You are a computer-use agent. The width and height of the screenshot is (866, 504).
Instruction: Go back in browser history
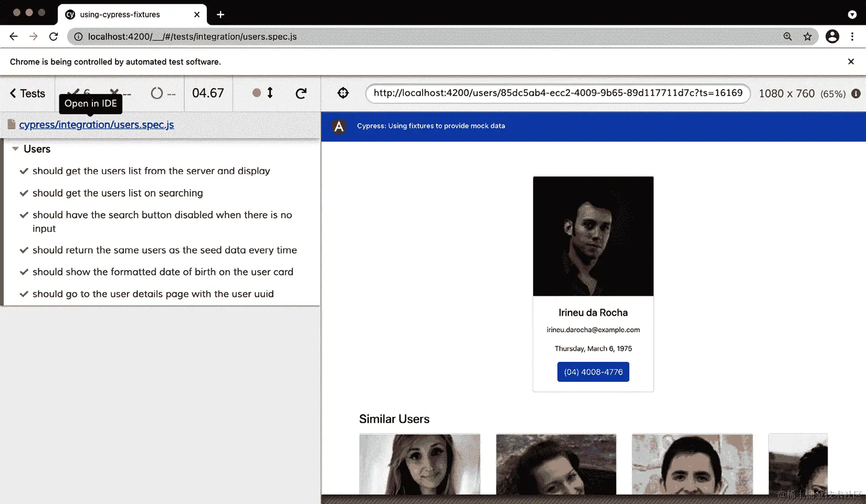coord(14,36)
